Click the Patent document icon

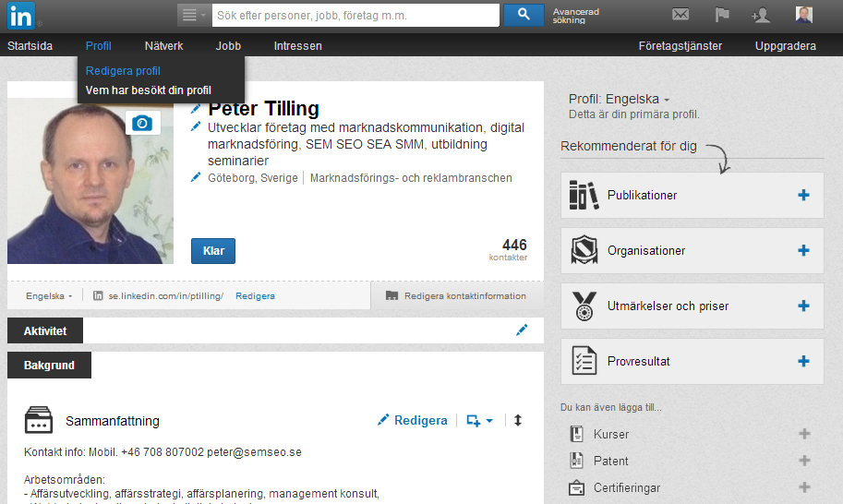pyautogui.click(x=576, y=461)
